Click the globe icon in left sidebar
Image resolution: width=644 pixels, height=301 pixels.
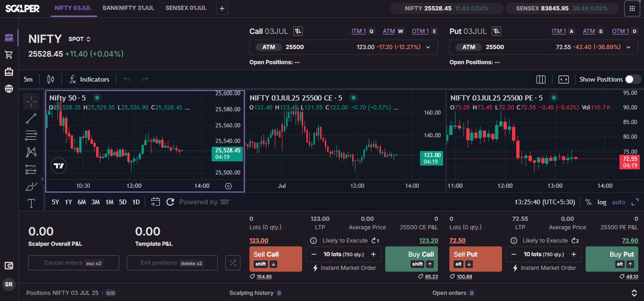pos(9,89)
